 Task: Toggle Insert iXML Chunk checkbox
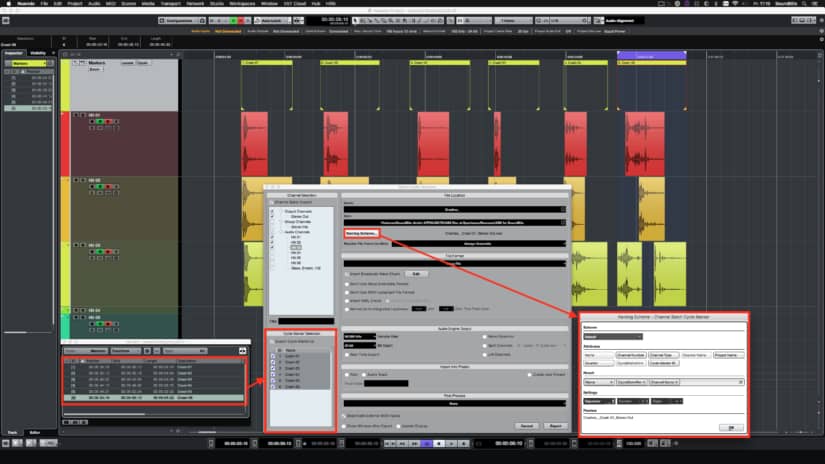point(347,301)
